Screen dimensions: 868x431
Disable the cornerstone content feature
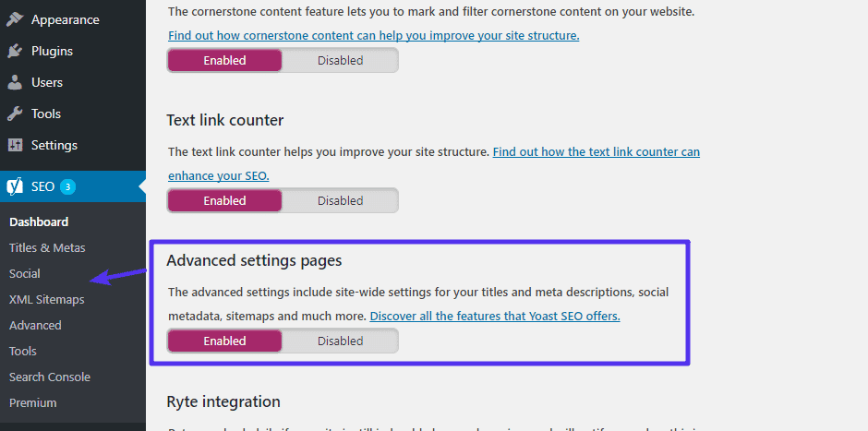click(340, 61)
